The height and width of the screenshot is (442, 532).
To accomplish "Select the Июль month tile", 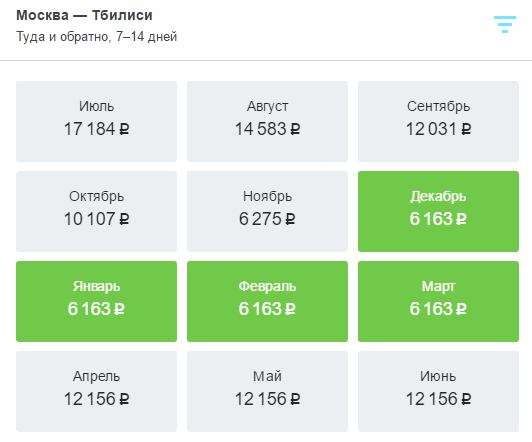I will [96, 121].
